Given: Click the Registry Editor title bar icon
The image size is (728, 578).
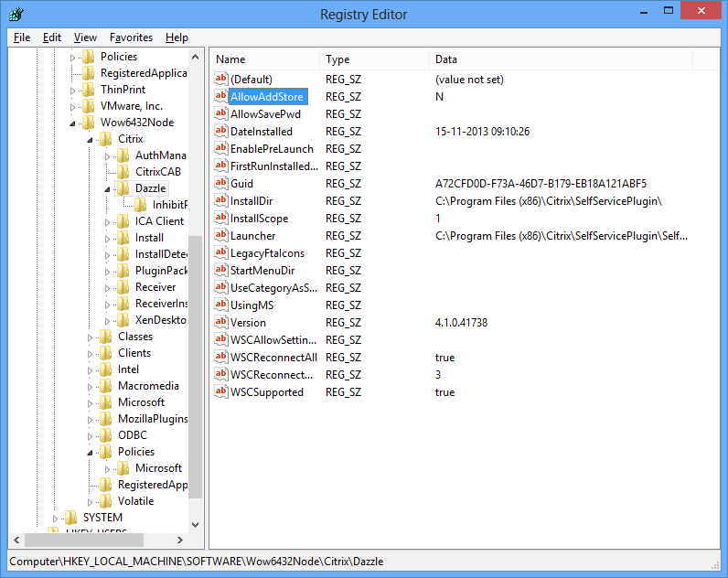Looking at the screenshot, I should tap(16, 14).
